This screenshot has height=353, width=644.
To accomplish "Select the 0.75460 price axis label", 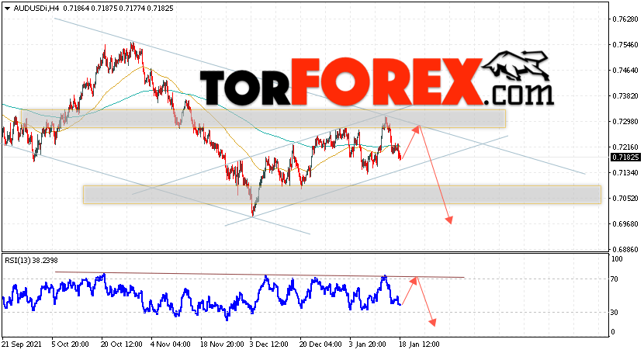I will (x=625, y=45).
